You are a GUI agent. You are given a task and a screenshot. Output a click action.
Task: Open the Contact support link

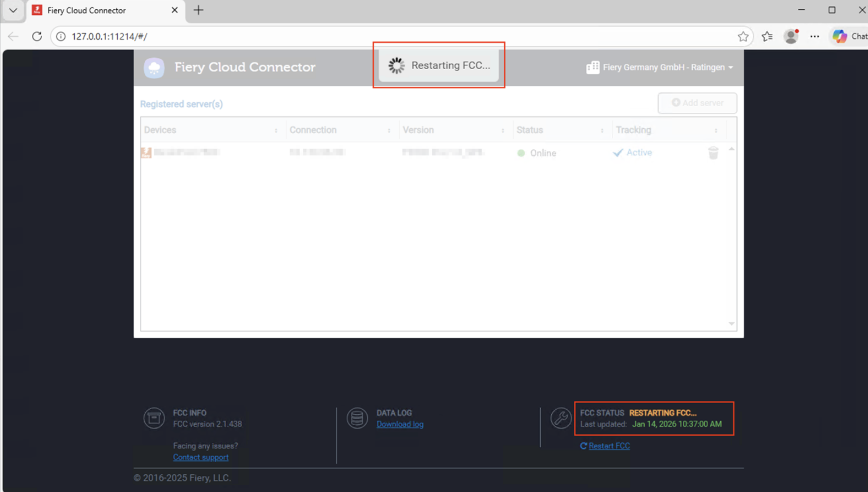tap(201, 457)
